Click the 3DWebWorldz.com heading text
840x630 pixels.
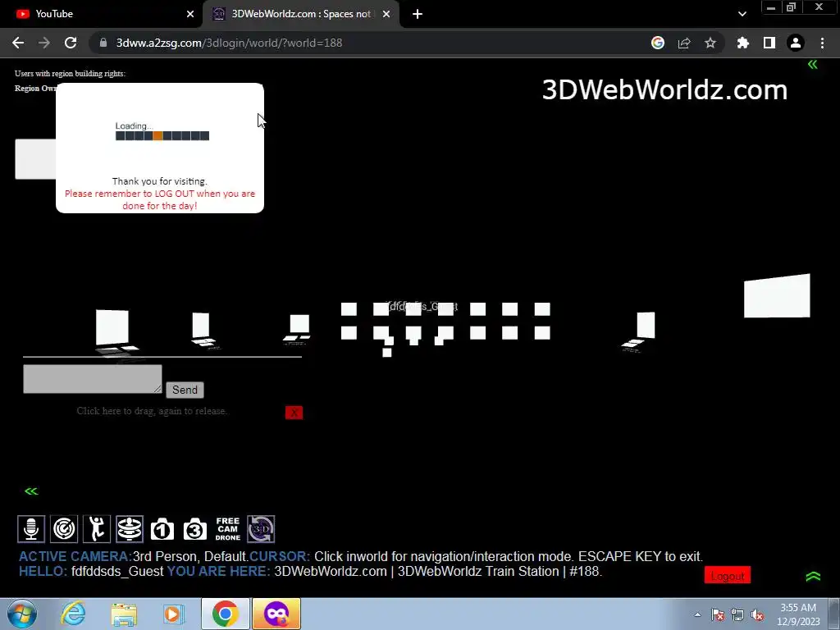click(x=664, y=89)
